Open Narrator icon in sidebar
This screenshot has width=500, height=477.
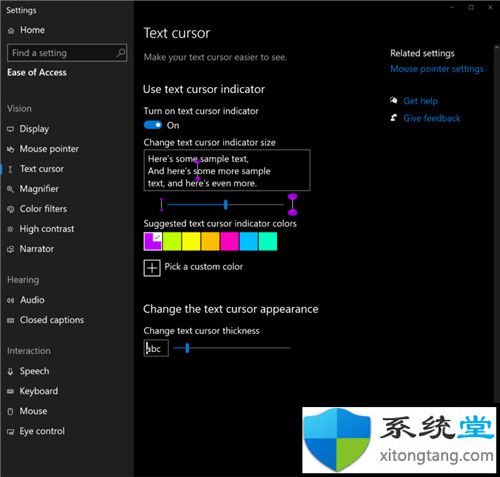(11, 249)
